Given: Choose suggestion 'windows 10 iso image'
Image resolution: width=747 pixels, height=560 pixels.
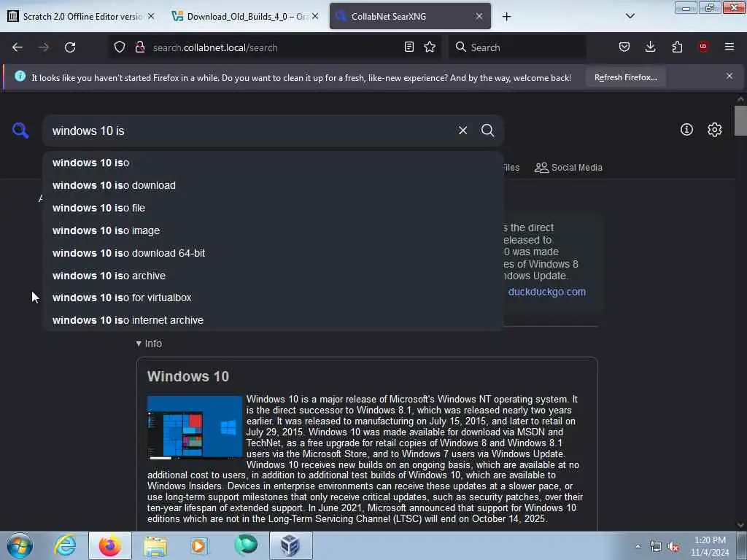Looking at the screenshot, I should point(273,230).
